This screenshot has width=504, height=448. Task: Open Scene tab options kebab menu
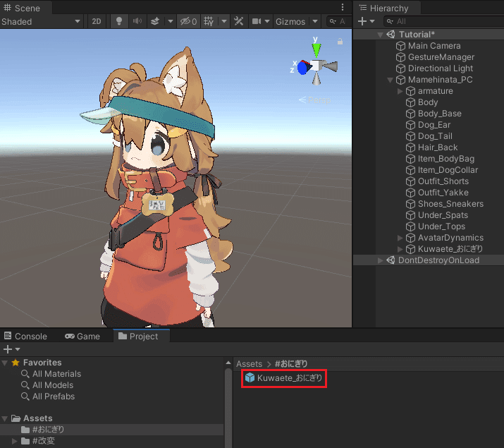pos(343,7)
